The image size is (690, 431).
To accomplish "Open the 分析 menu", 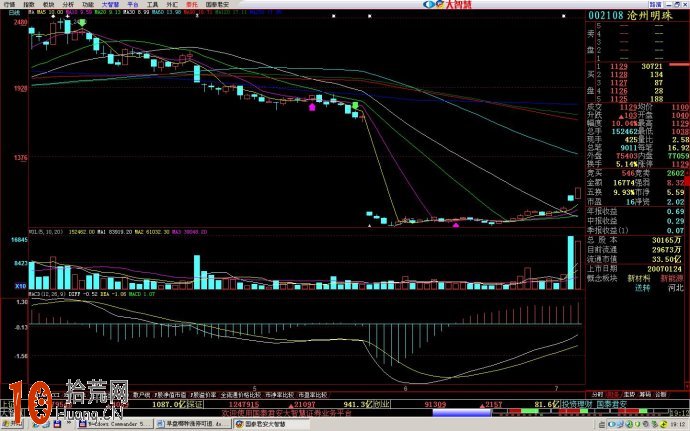I will [68, 4].
